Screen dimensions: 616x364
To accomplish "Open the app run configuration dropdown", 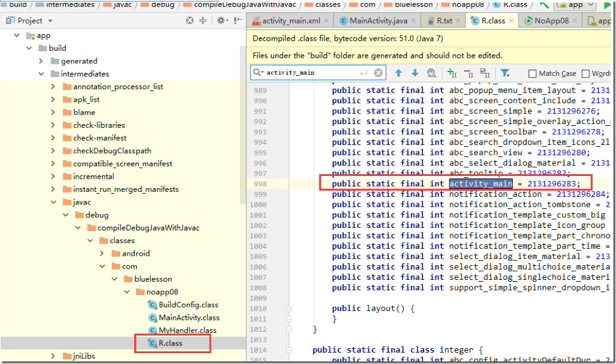I will (575, 5).
